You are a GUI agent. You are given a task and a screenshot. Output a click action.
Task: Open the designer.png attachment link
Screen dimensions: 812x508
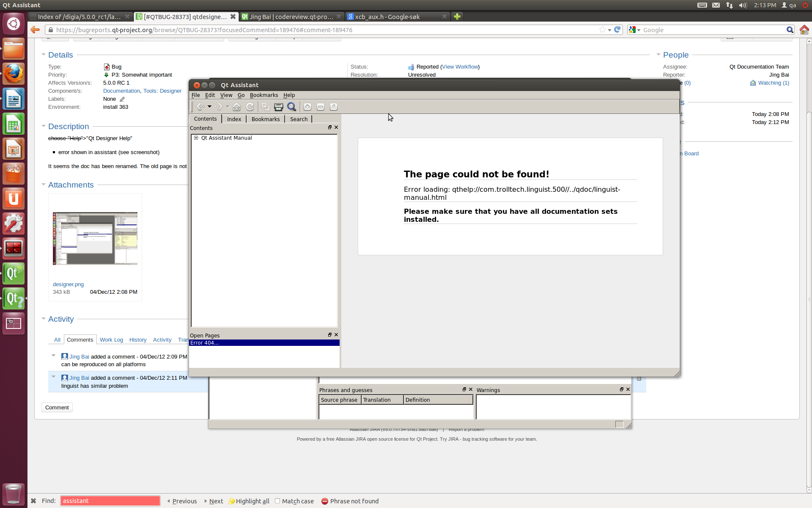click(68, 284)
